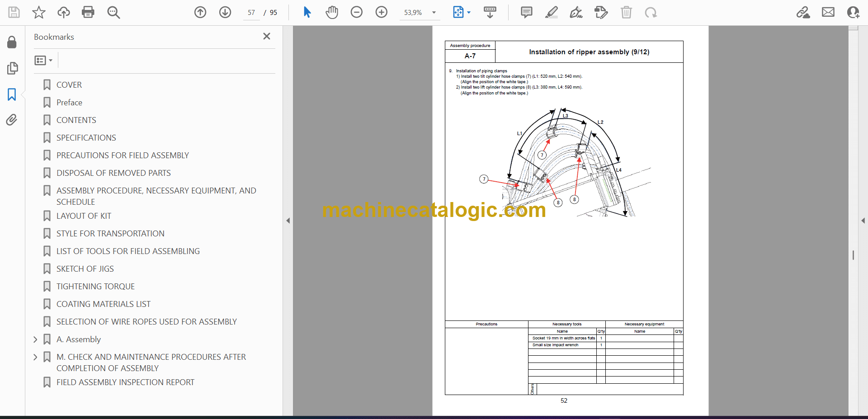Open the attachments paperclip panel
Image resolution: width=868 pixels, height=419 pixels.
coord(12,120)
